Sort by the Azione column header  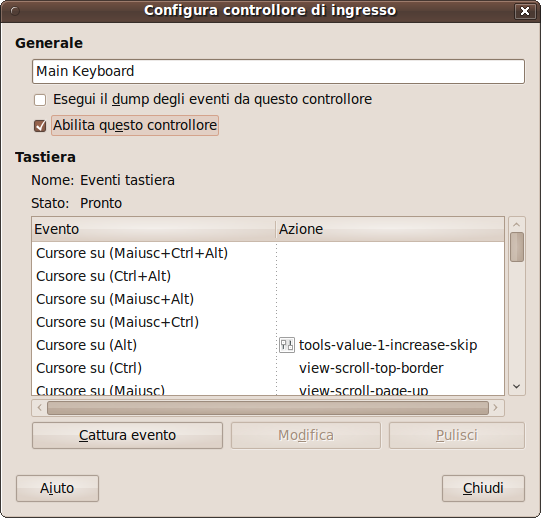tap(390, 229)
